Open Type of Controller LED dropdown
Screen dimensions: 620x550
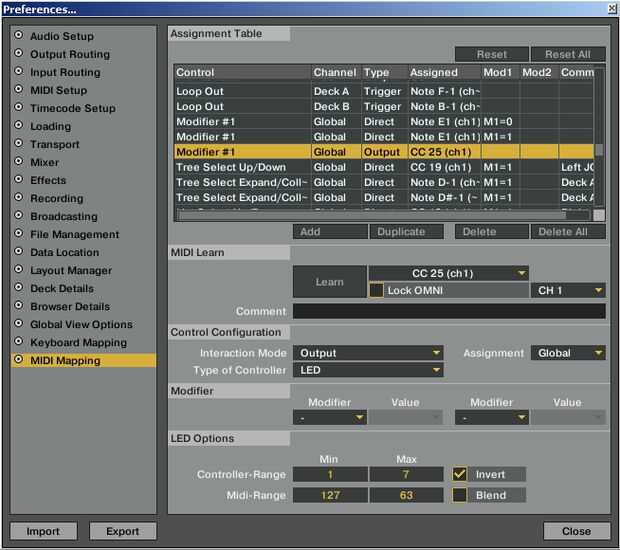368,370
